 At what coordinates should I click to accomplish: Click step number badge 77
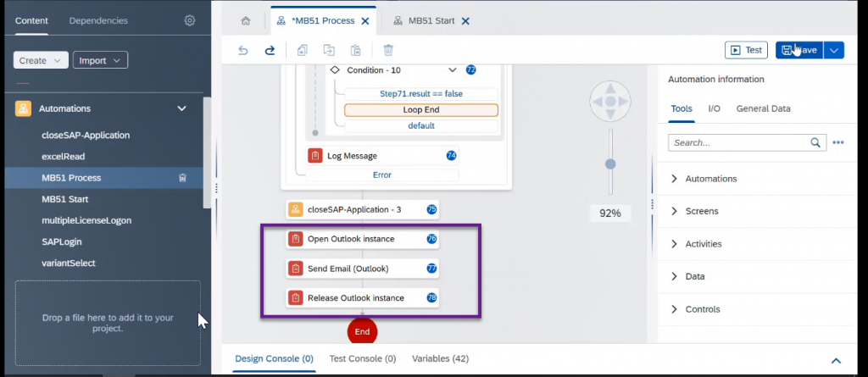click(431, 269)
